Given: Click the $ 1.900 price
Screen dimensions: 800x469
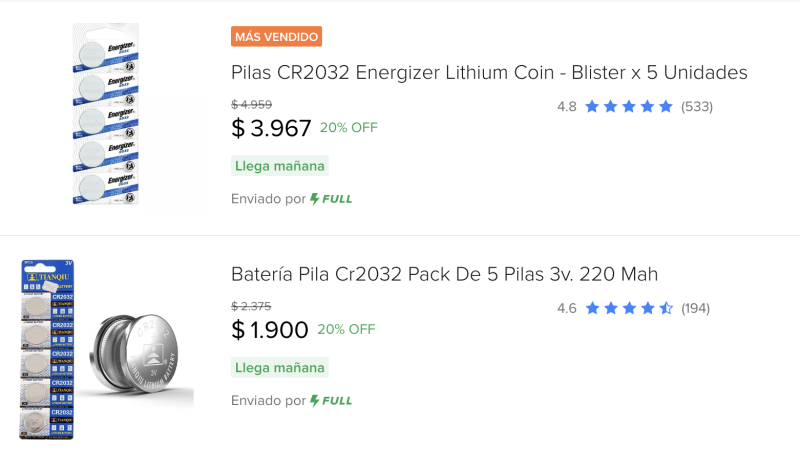Looking at the screenshot, I should (269, 330).
